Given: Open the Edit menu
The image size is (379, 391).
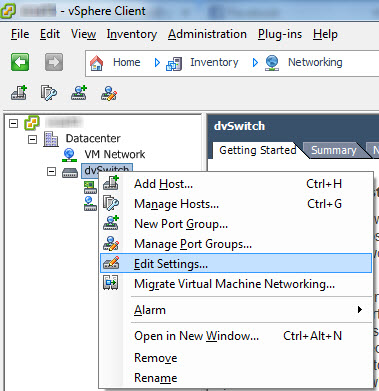Looking at the screenshot, I should pos(50,34).
